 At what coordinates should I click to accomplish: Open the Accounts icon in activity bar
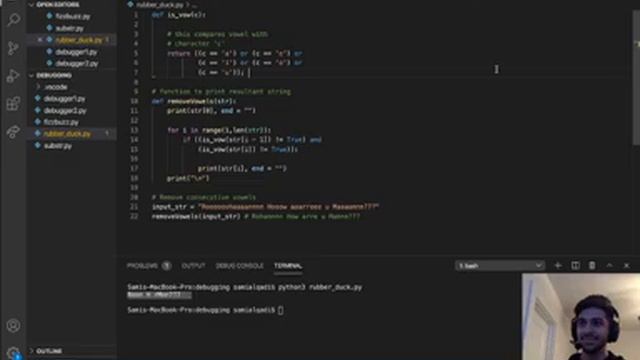coord(13,326)
